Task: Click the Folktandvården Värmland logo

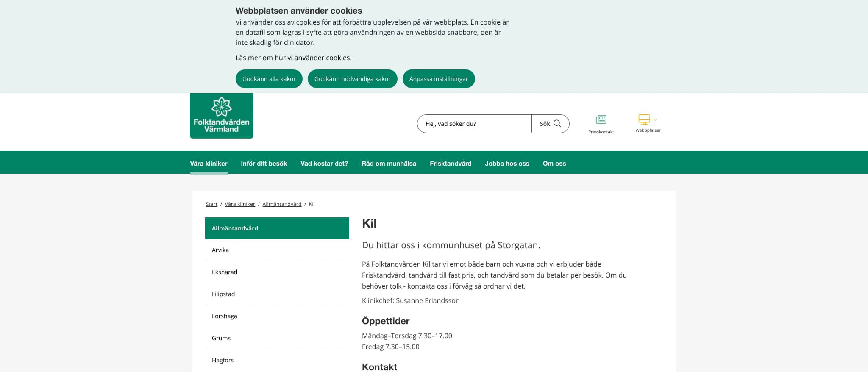Action: 222,116
